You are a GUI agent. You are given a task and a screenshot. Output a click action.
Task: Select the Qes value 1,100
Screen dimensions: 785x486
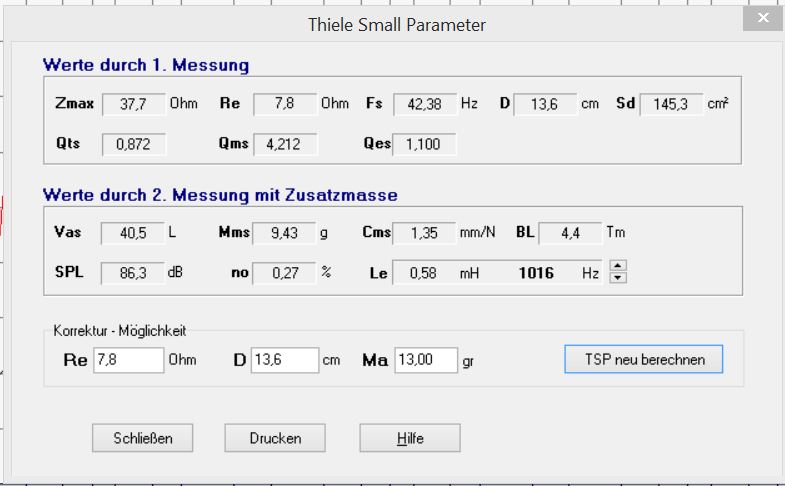(x=425, y=144)
